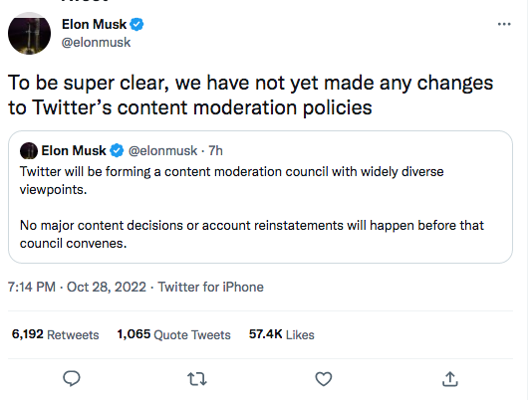Click the main tweet text about moderation policies
Screen dimensions: 532x400
pos(250,96)
